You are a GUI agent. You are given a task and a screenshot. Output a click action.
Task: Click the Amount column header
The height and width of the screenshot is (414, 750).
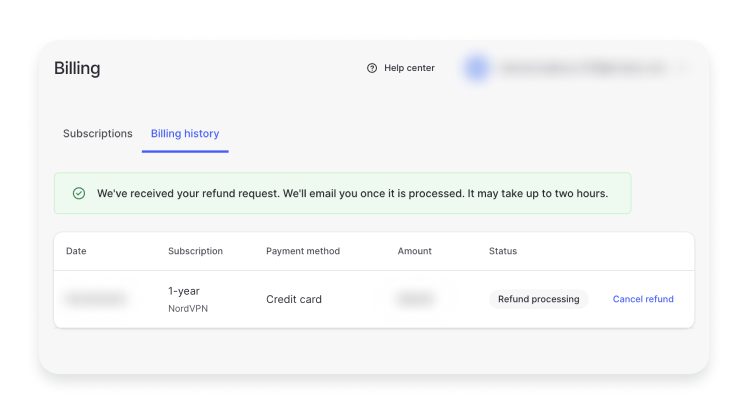[414, 251]
